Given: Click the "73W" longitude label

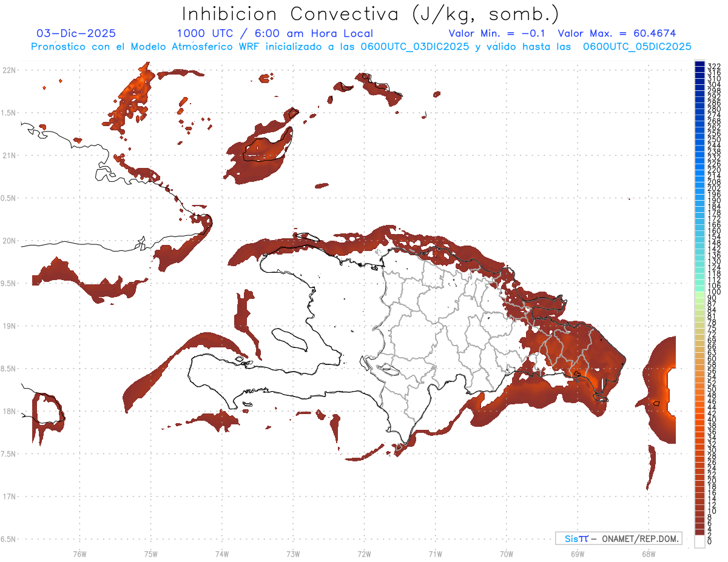Looking at the screenshot, I should pos(293,553).
